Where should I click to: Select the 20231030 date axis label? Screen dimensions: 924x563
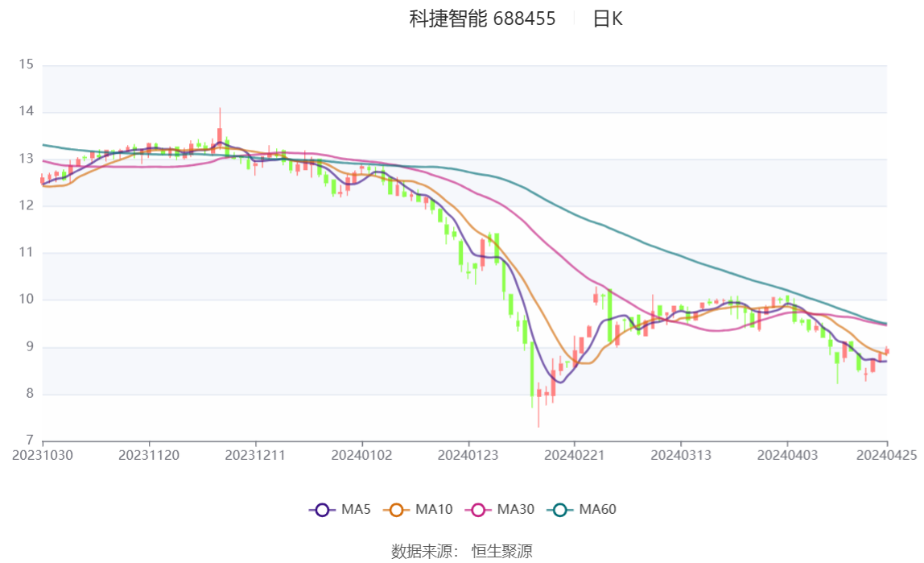pos(43,455)
